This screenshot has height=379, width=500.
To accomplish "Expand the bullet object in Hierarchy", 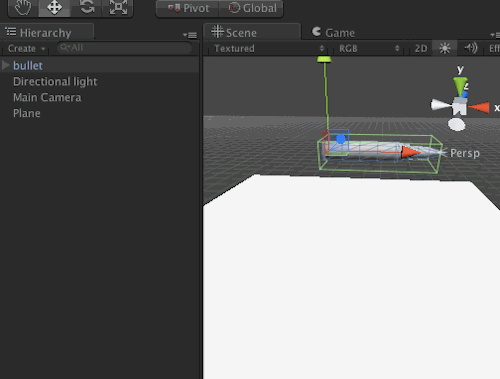I will 6,65.
